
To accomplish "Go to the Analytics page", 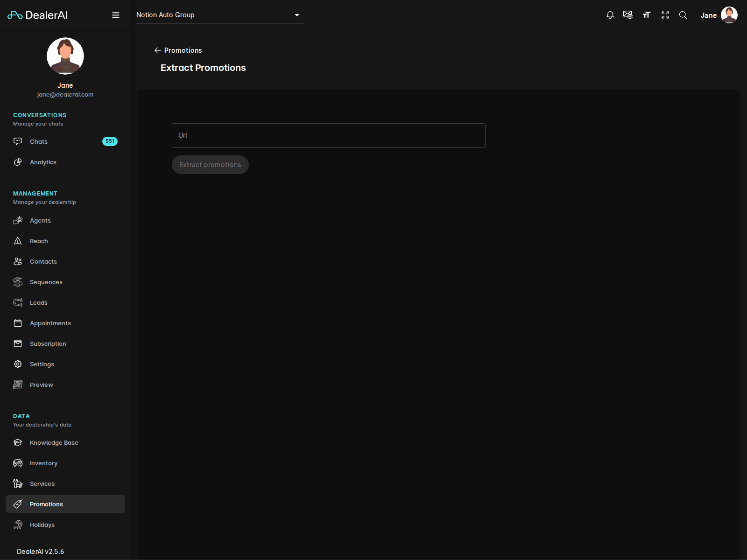I will tap(43, 162).
